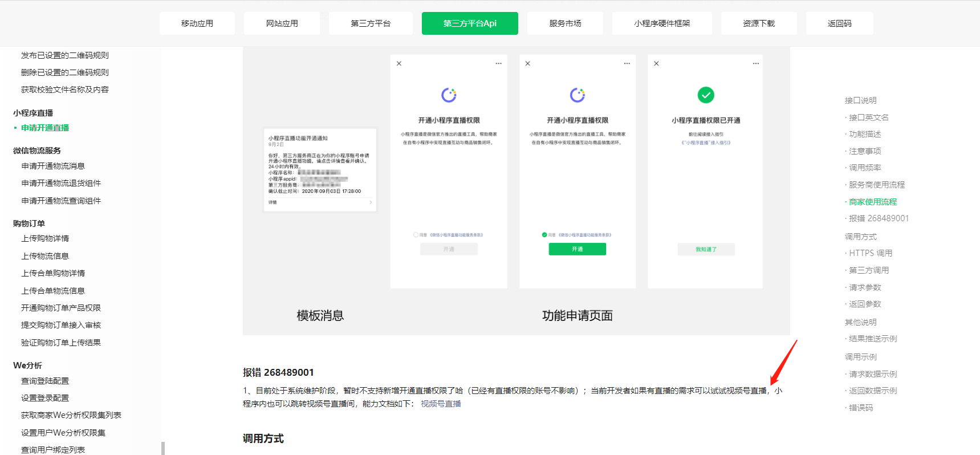Open 上传合单物流信息 in sidebar

pyautogui.click(x=53, y=291)
